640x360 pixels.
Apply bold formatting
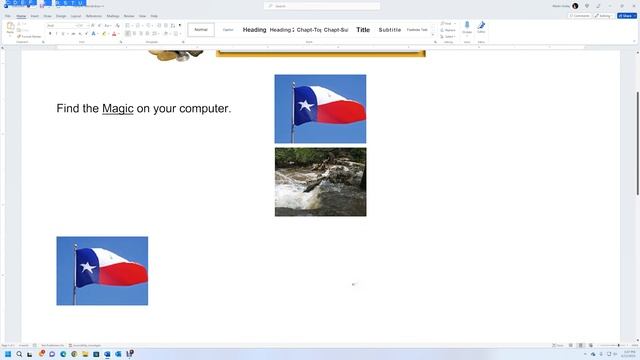click(50, 33)
